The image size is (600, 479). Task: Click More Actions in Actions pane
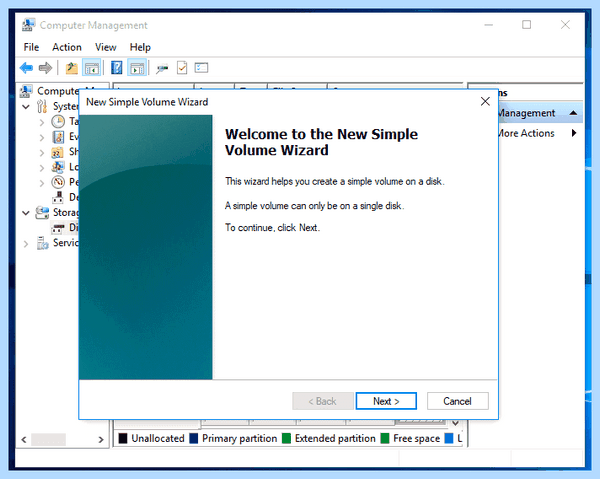click(526, 133)
